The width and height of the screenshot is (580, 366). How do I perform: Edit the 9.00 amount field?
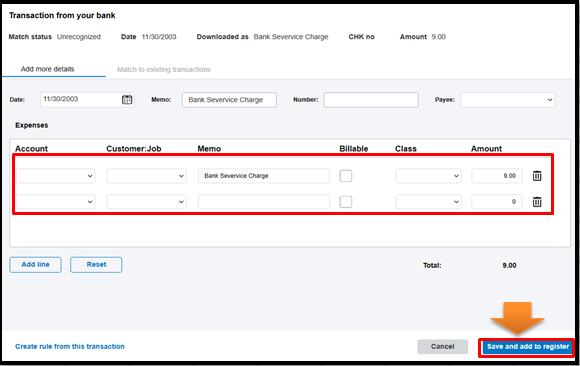[x=496, y=176]
